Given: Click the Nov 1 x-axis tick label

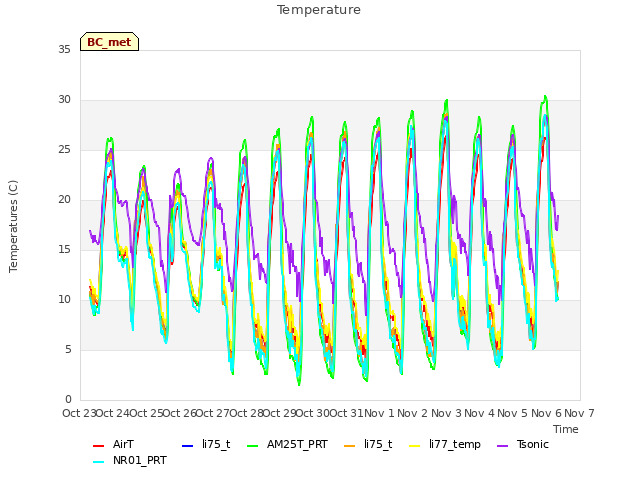Looking at the screenshot, I should (380, 413).
